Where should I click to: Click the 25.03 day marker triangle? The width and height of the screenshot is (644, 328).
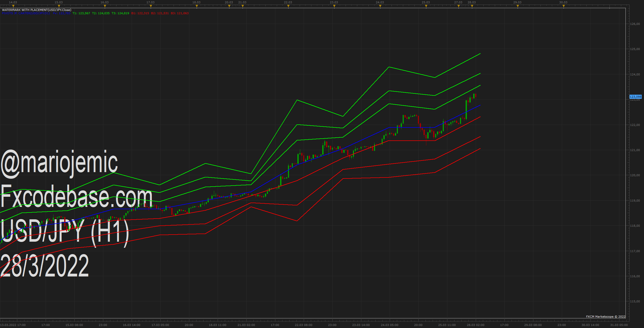coord(426,6)
